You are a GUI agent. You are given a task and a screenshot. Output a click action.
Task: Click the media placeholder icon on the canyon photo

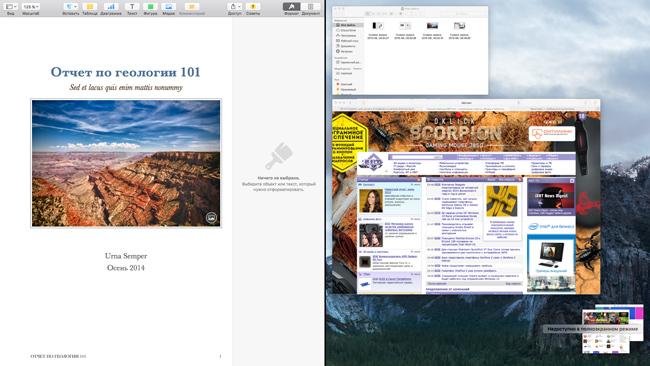(211, 217)
